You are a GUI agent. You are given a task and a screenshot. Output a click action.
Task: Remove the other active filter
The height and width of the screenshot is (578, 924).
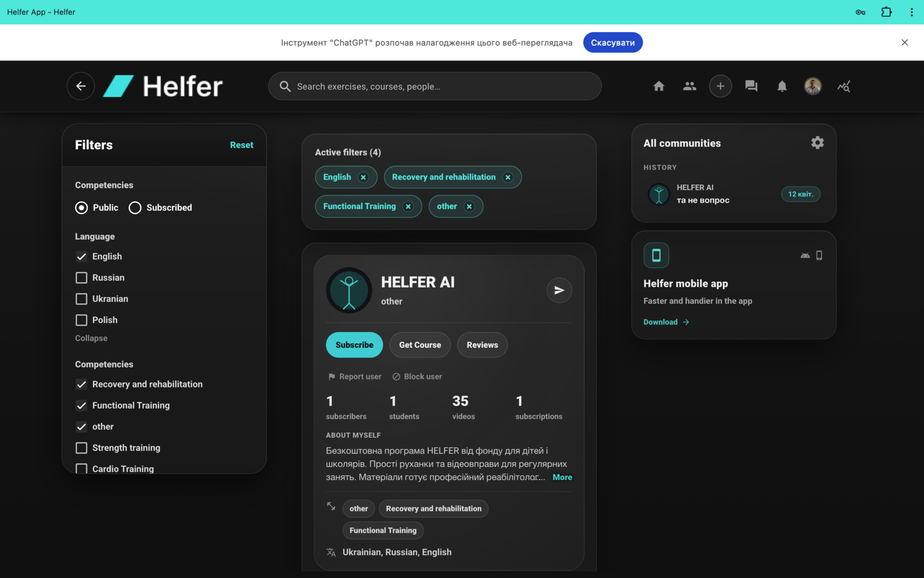pos(469,206)
